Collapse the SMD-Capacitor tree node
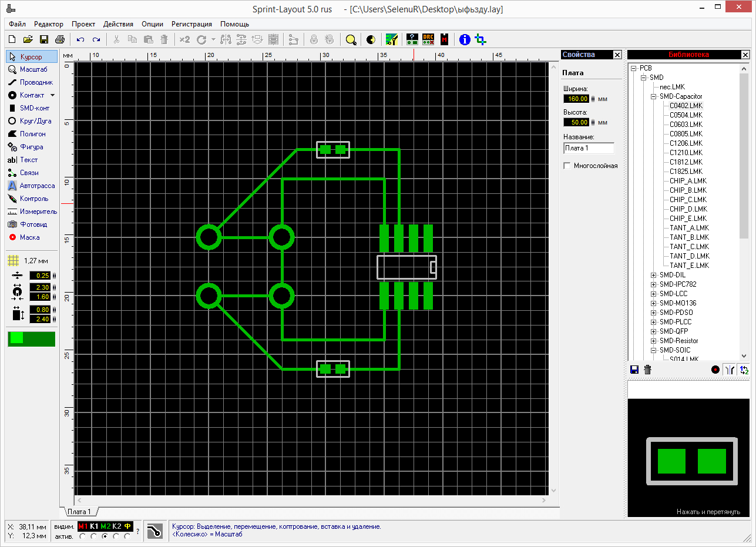 654,96
